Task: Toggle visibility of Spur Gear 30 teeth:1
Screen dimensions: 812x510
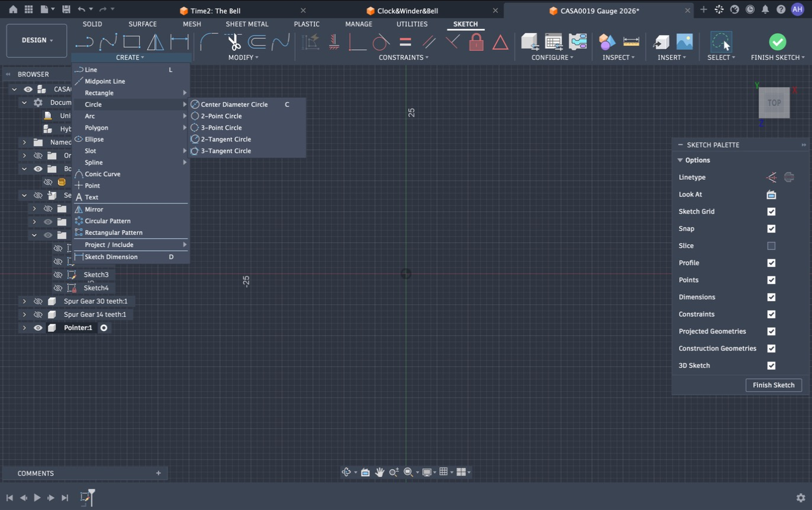Action: [x=38, y=301]
